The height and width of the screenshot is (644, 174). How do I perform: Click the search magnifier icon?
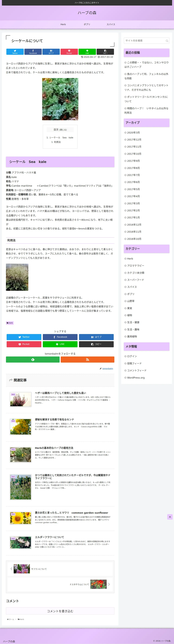pyautogui.click(x=167, y=41)
